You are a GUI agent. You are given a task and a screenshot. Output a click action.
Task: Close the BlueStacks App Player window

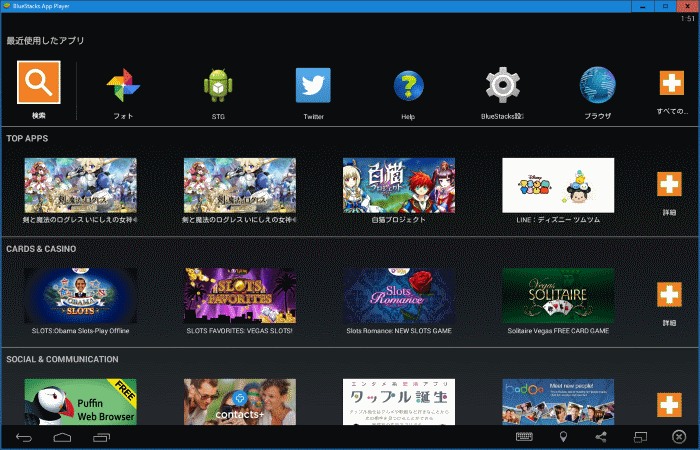688,6
